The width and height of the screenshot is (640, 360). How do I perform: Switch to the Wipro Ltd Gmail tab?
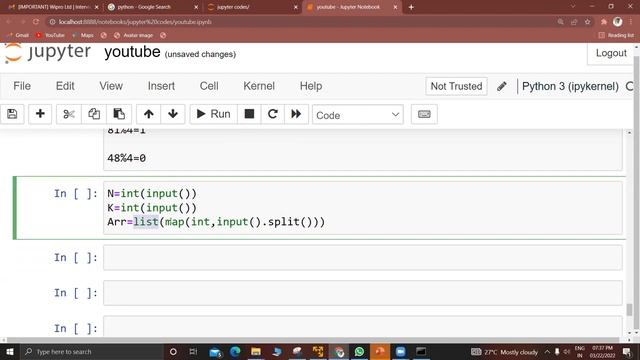53,7
